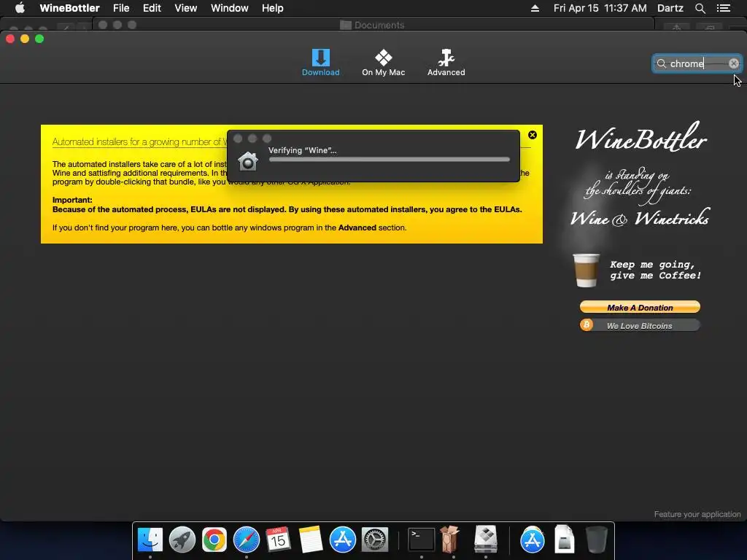Switch to On My Mac section
This screenshot has width=747, height=560.
[383, 63]
